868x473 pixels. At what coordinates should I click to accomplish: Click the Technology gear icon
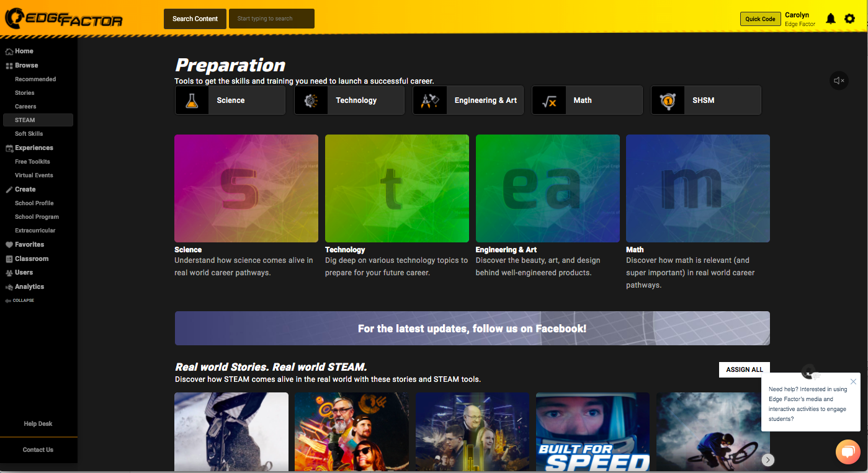click(311, 100)
